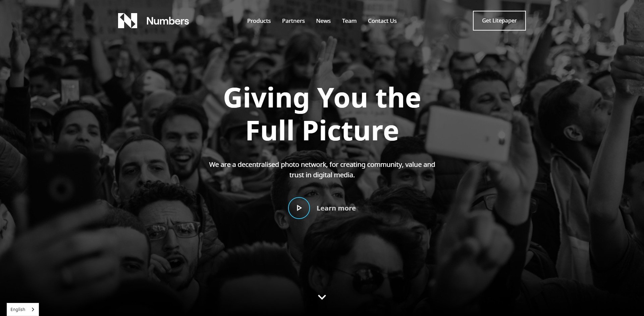Click the white smartphone held up in photo

[x=468, y=134]
